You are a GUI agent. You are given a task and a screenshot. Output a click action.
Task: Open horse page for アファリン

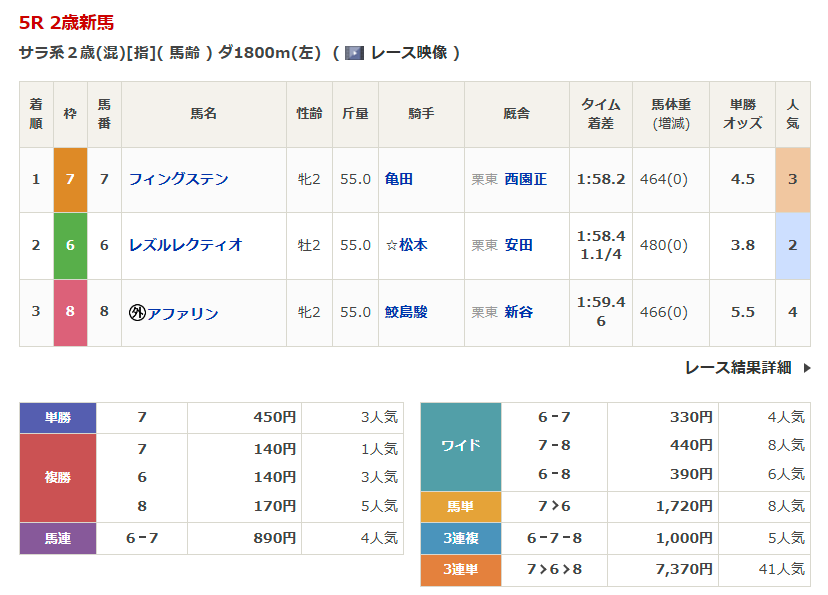tap(183, 313)
